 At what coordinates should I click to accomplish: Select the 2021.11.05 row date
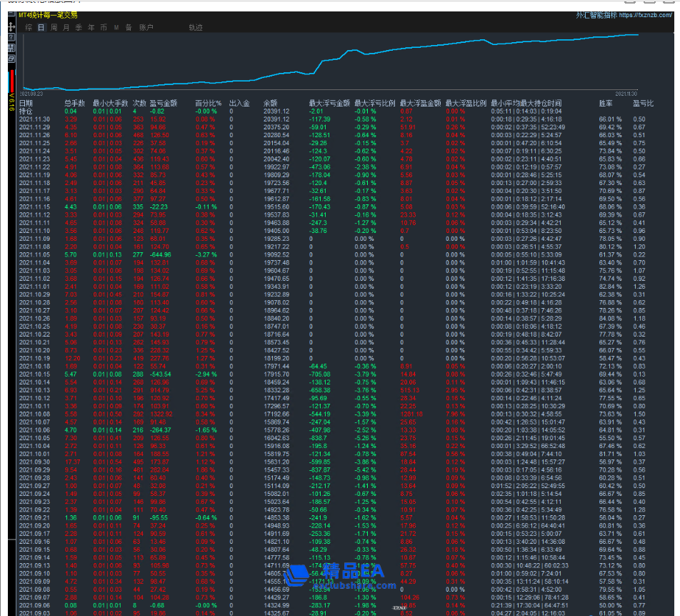[35, 254]
